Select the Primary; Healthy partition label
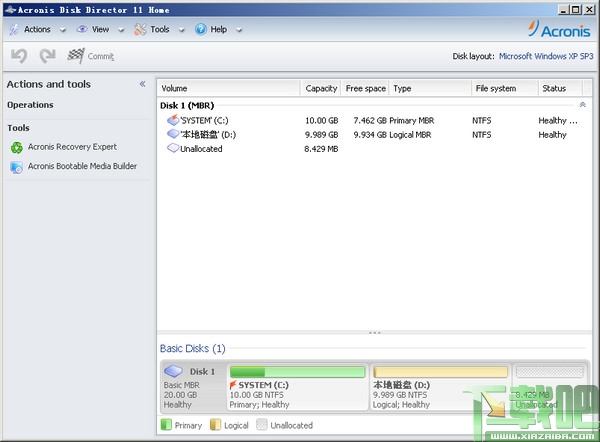600x442 pixels. (x=259, y=405)
